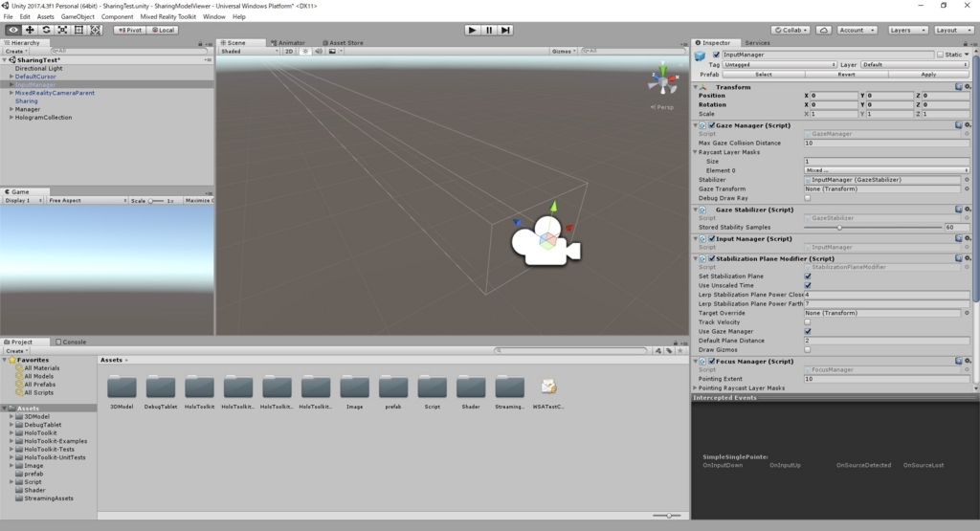Click the prefab Select button
Screen dimensions: 980x531
tap(763, 75)
